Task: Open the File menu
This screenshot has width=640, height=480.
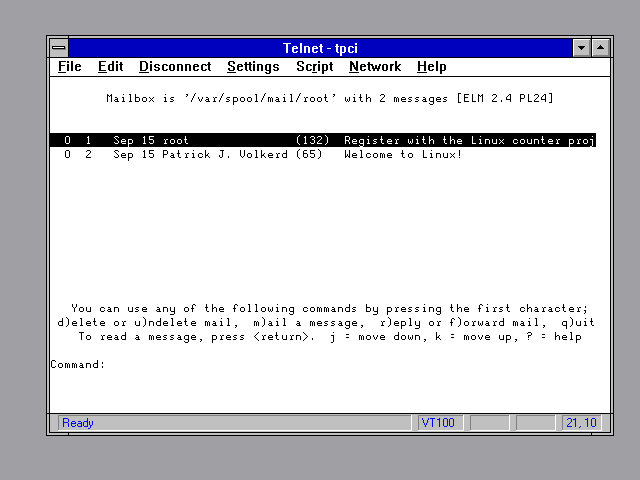Action: pos(70,67)
